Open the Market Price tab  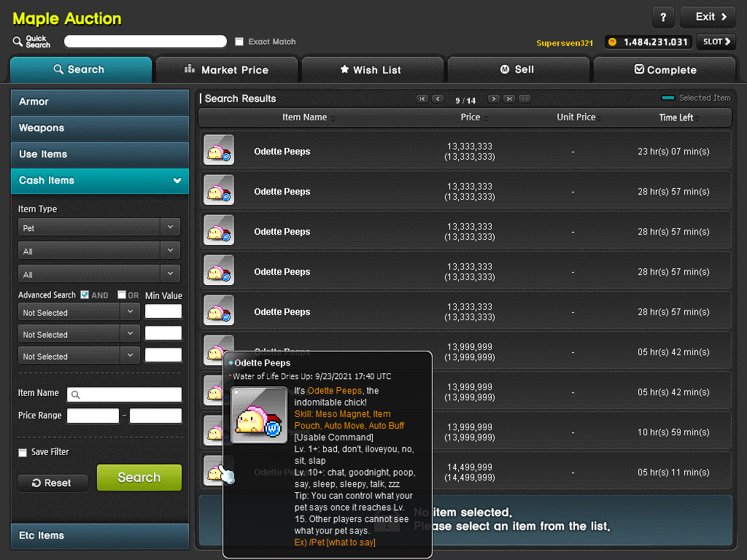coord(227,69)
